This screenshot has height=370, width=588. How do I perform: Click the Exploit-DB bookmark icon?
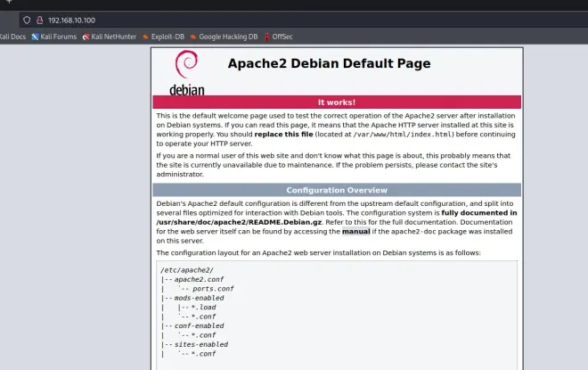tap(145, 37)
